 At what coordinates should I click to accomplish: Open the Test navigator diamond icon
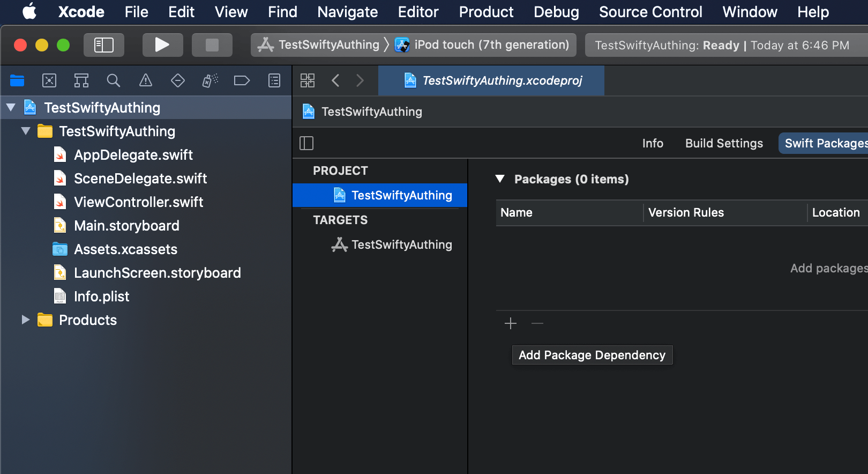(x=178, y=81)
